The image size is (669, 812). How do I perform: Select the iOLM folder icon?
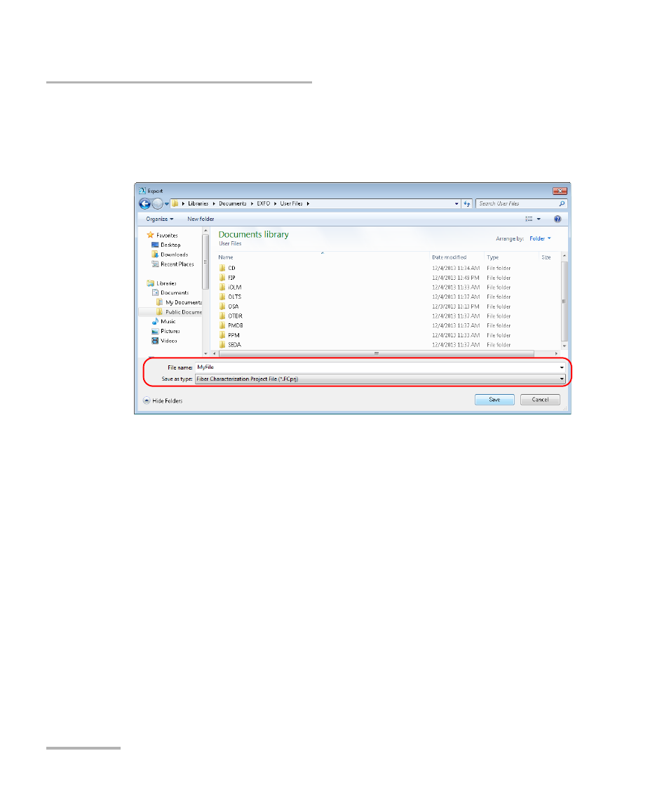pos(222,287)
